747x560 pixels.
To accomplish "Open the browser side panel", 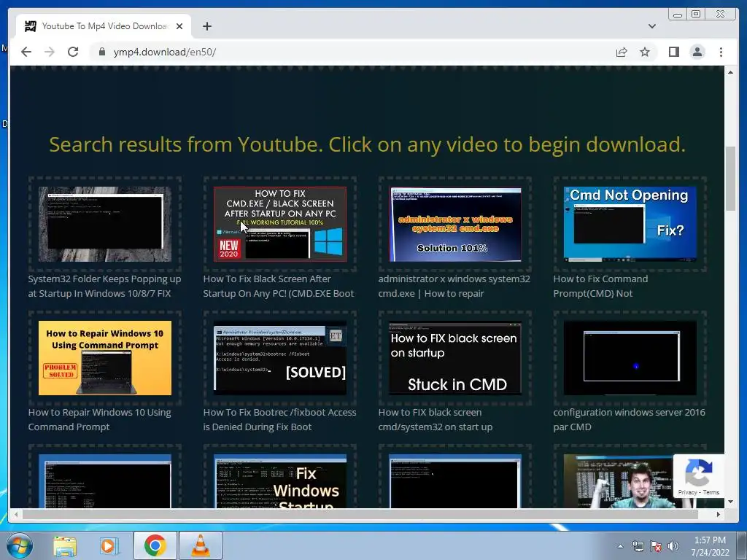I will tap(673, 52).
